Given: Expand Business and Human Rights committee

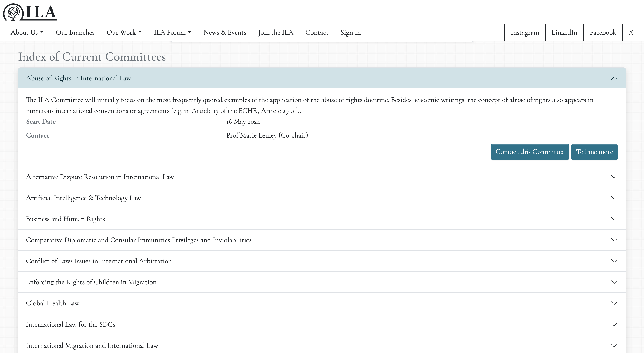Looking at the screenshot, I should click(322, 219).
